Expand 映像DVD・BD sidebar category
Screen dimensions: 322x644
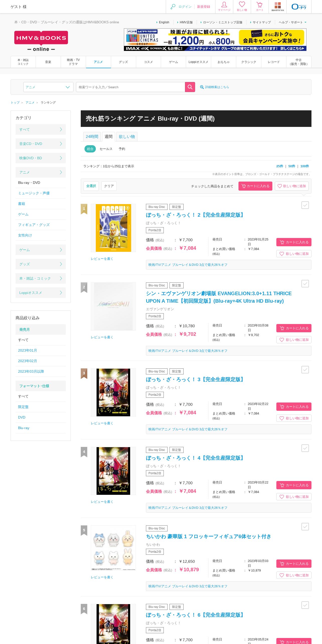41,158
